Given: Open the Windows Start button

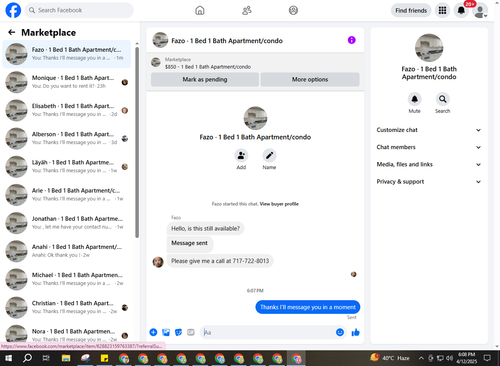Looking at the screenshot, I should (x=9, y=358).
